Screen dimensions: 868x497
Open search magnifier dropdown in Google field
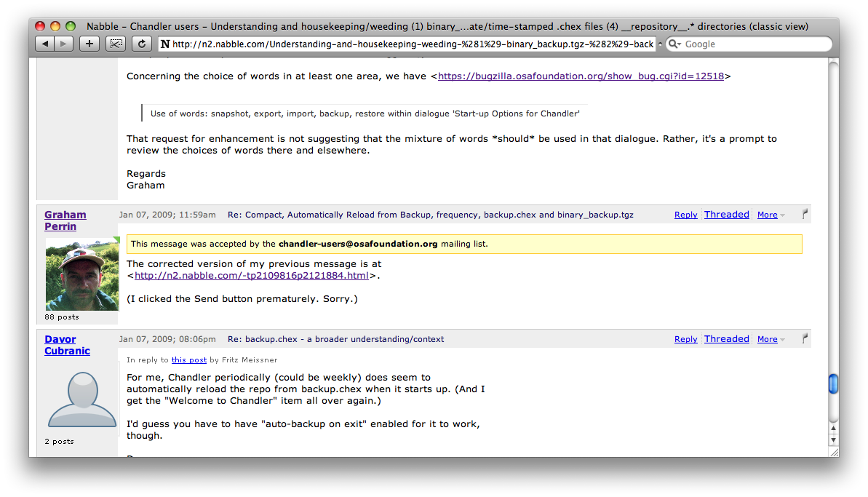point(676,44)
